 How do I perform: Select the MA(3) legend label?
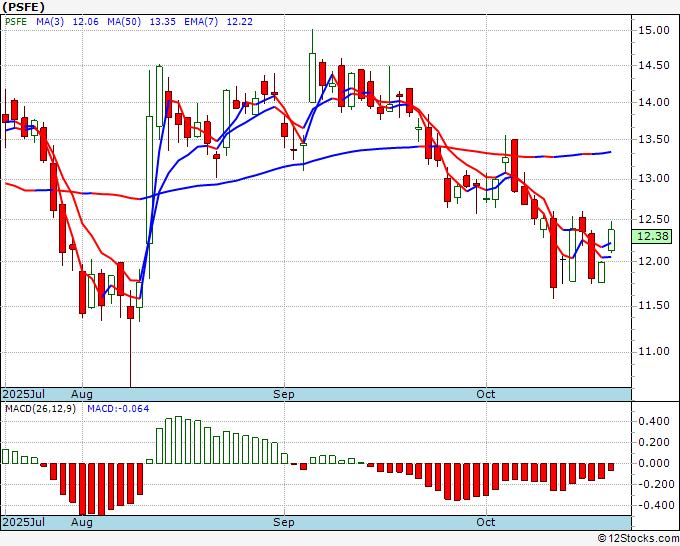click(x=50, y=22)
